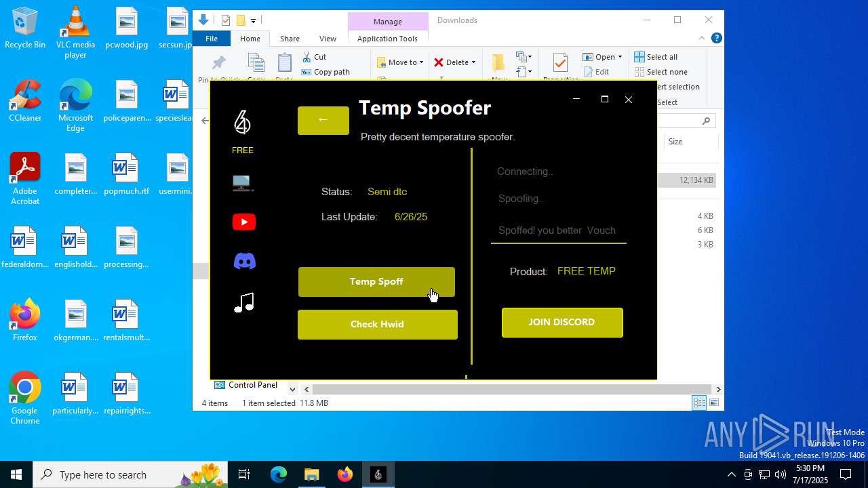Open the YouTube icon in the spoofer sidebar
The image size is (868, 488).
pos(244,222)
